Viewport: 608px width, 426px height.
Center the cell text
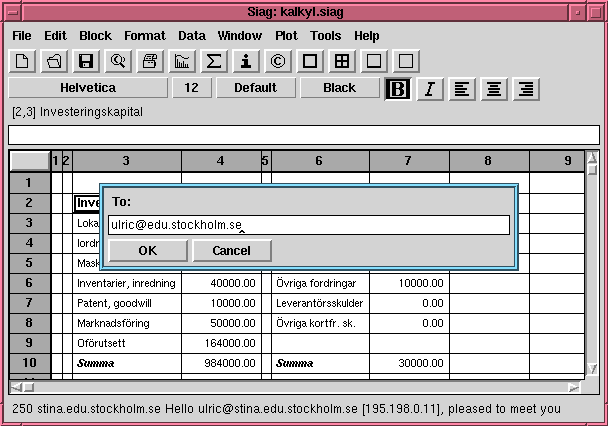point(494,89)
